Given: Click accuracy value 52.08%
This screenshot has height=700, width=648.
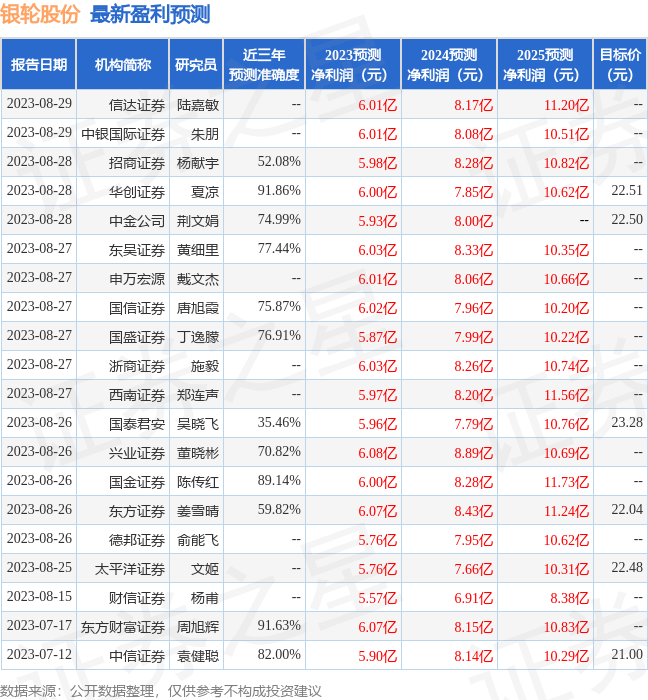Looking at the screenshot, I should (279, 162).
